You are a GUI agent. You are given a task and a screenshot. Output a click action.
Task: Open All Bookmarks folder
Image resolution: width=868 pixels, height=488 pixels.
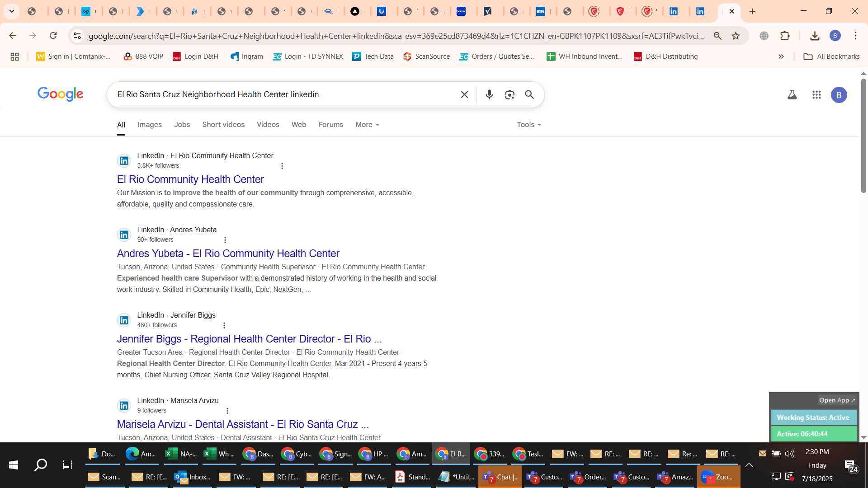point(832,56)
